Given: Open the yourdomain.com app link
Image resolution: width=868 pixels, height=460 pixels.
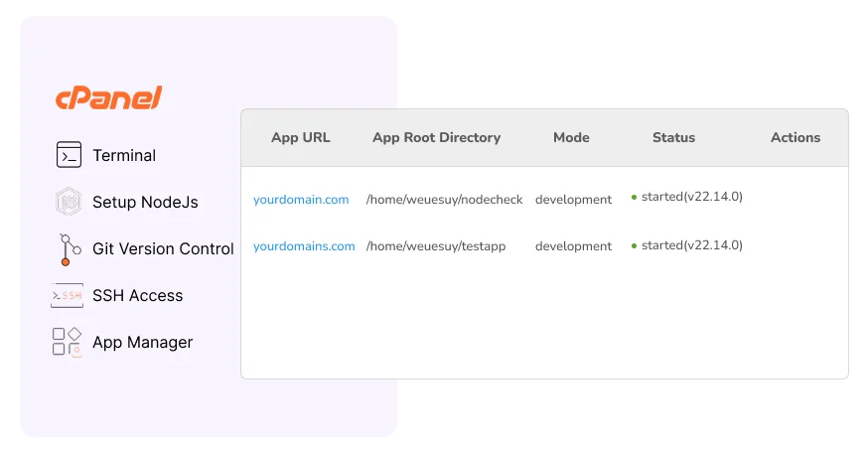Looking at the screenshot, I should click(301, 199).
